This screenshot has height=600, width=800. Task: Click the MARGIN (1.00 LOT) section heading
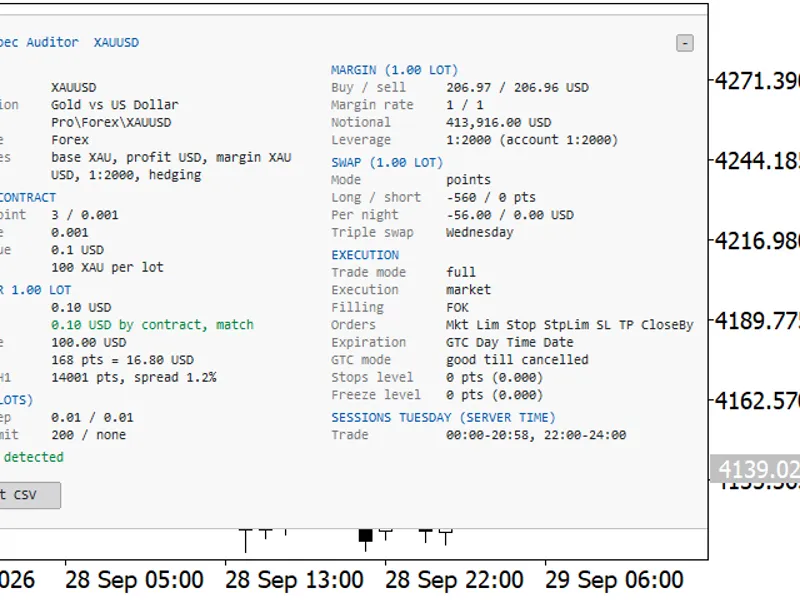pos(394,70)
